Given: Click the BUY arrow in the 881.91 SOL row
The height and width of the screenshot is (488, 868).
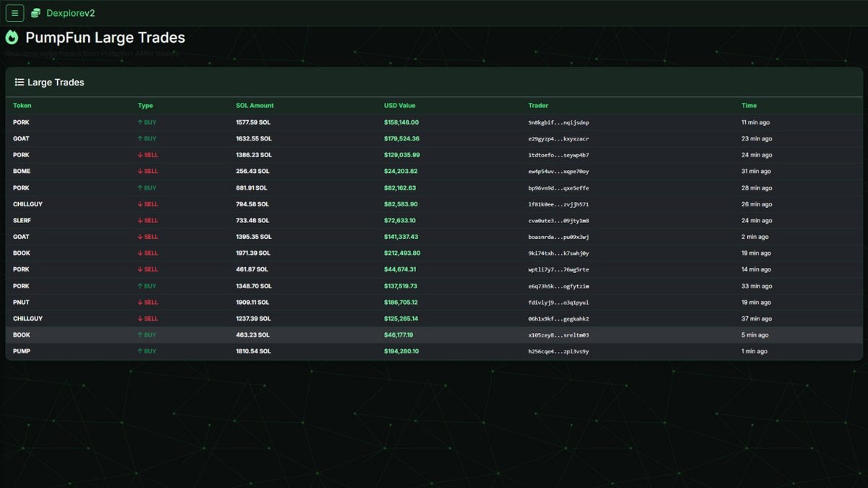Looking at the screenshot, I should point(140,188).
